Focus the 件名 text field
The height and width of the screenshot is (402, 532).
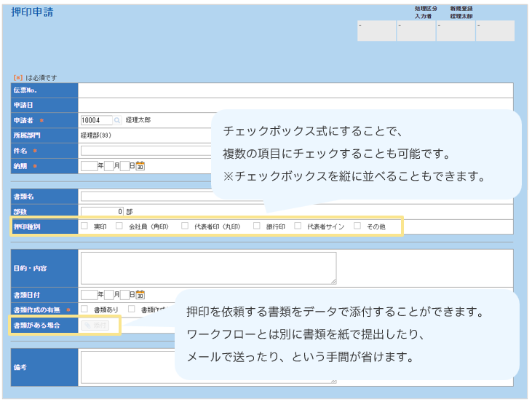coord(146,151)
